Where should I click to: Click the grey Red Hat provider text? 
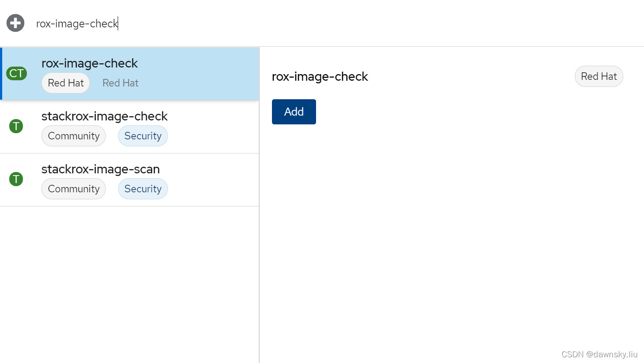click(120, 83)
